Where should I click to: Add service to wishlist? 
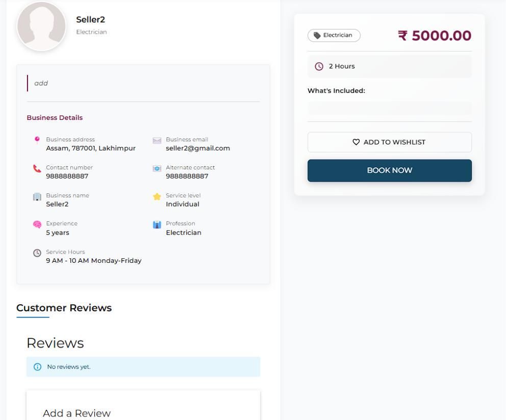pyautogui.click(x=389, y=142)
